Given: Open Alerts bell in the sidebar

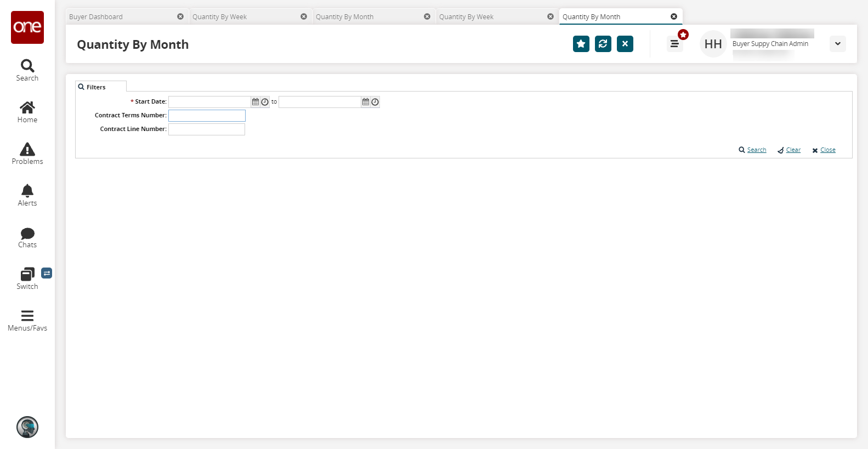Looking at the screenshot, I should [27, 195].
